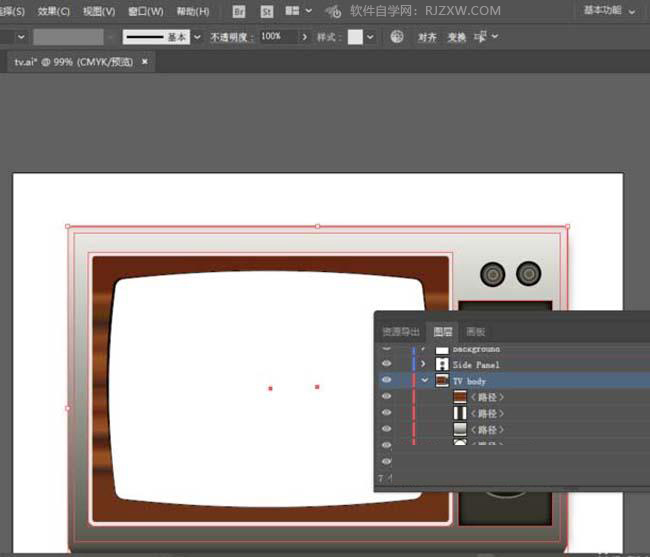
Task: Open the Stock (St) icon
Action: [x=266, y=11]
